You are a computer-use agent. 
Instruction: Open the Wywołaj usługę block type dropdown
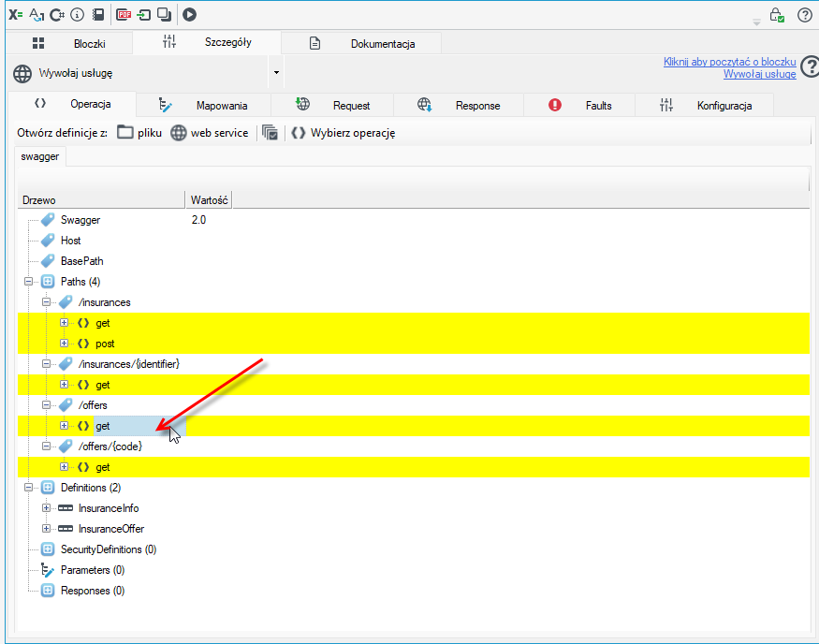276,73
